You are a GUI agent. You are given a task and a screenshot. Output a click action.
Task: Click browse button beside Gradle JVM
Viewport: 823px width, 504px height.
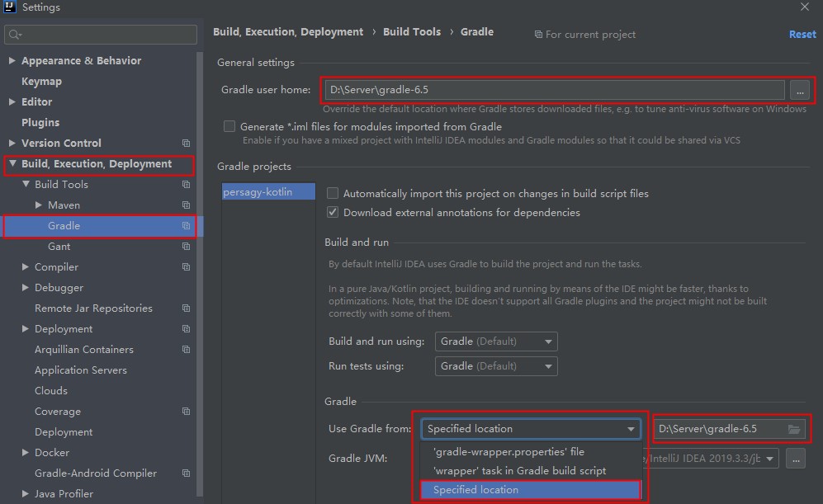[795, 459]
